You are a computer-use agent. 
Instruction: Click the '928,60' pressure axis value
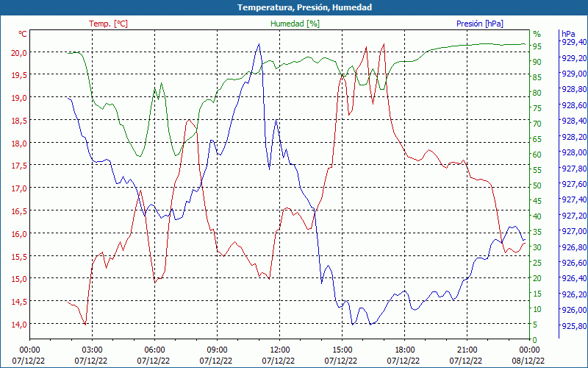click(573, 105)
